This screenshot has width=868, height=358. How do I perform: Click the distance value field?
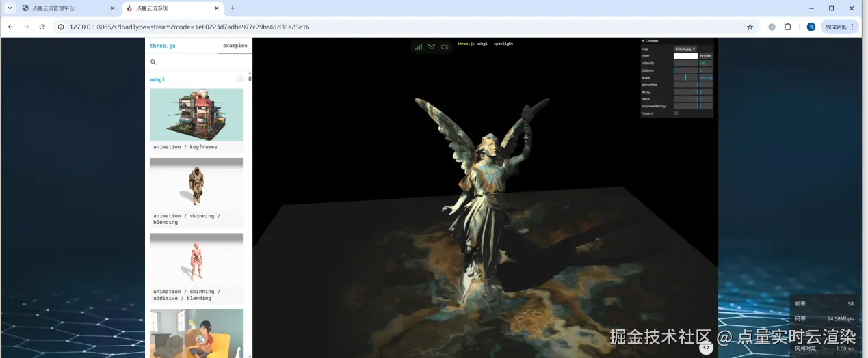tap(706, 70)
